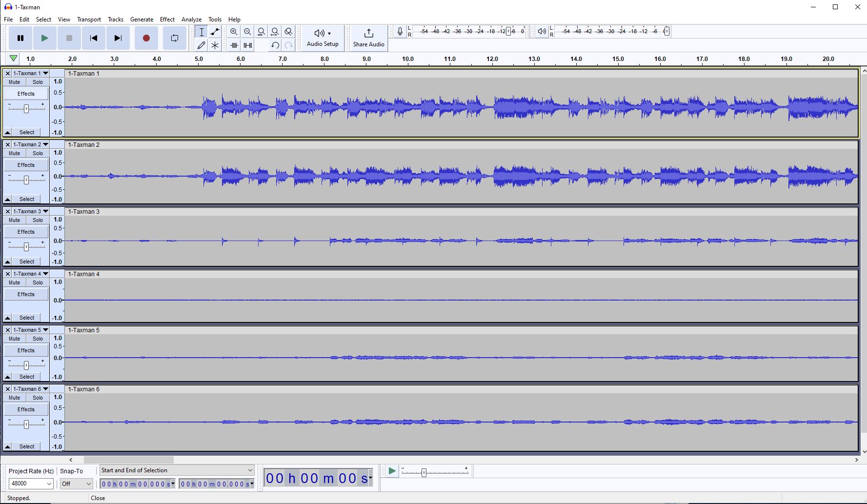Mute the 1-Taxman 1 track
Screen dimensions: 867x504
(x=15, y=82)
